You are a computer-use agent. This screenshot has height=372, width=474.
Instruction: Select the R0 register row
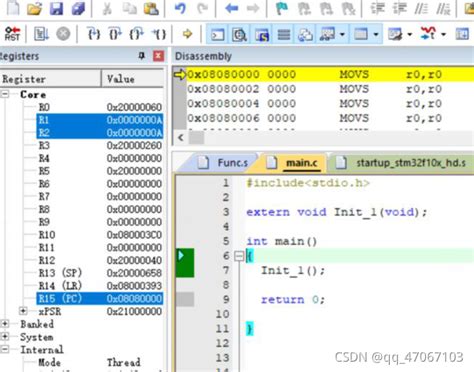pyautogui.click(x=100, y=107)
